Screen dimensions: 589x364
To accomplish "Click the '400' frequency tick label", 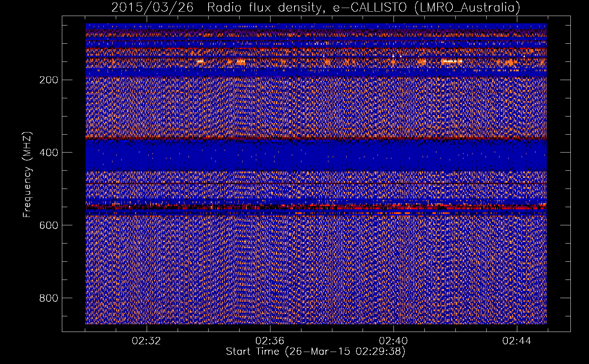I will [x=48, y=153].
